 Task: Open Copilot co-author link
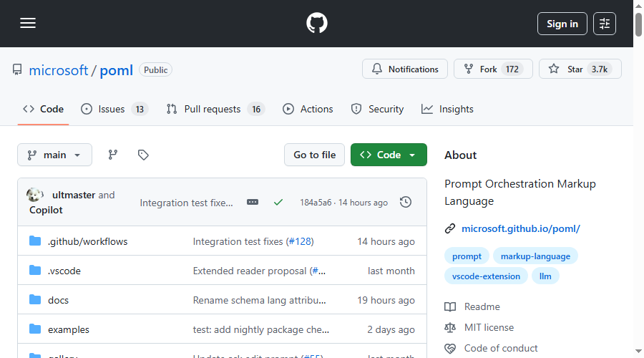point(46,210)
